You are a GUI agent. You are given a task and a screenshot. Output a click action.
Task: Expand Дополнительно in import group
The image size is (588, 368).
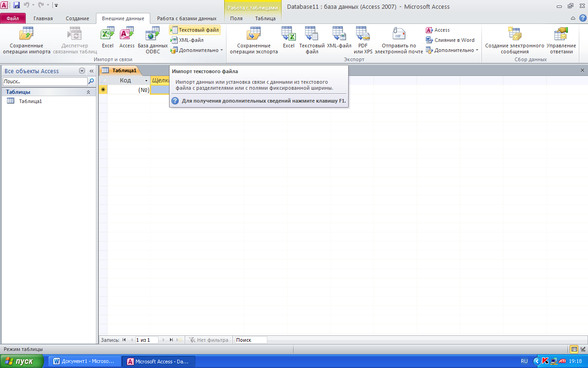[197, 50]
